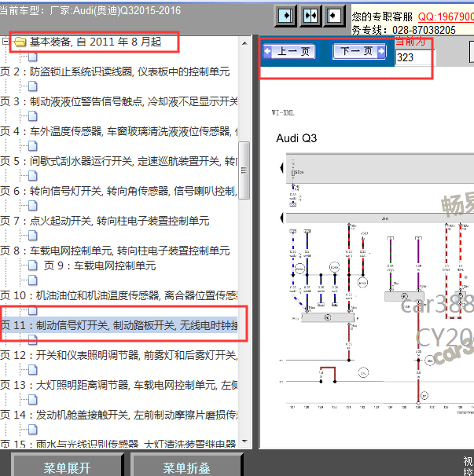Select 页 5 : 间歇式刮水器运行开关 entry
This screenshot has height=476, width=474.
coord(119,161)
